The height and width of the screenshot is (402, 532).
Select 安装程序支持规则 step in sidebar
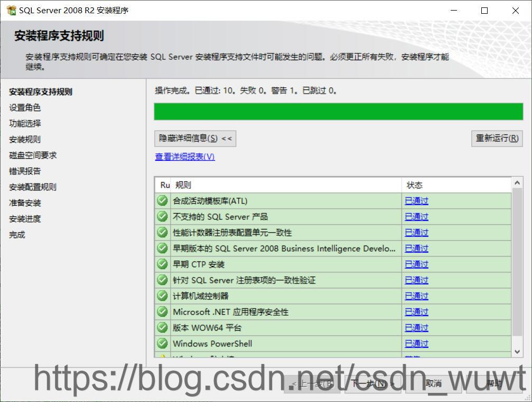(x=41, y=92)
